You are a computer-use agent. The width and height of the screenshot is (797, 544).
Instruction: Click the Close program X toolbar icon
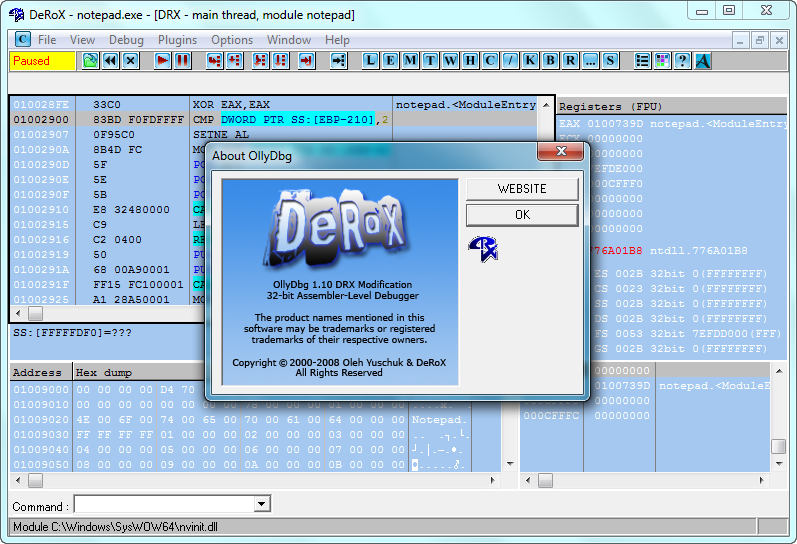click(x=131, y=61)
